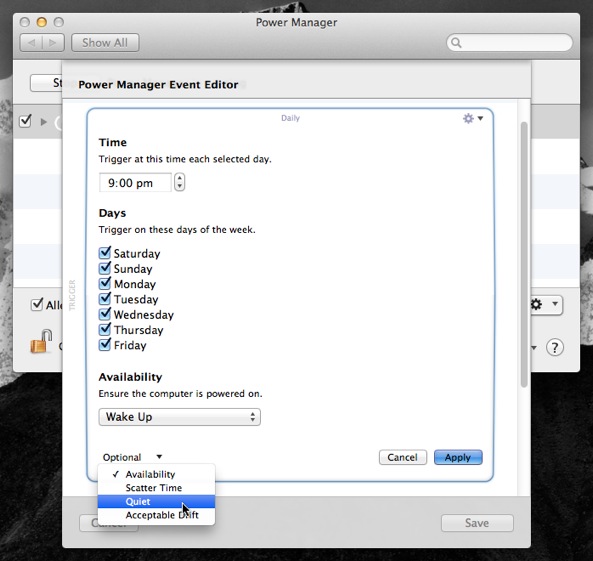Toggle the Monday checkbox
Image resolution: width=593 pixels, height=561 pixels.
105,283
